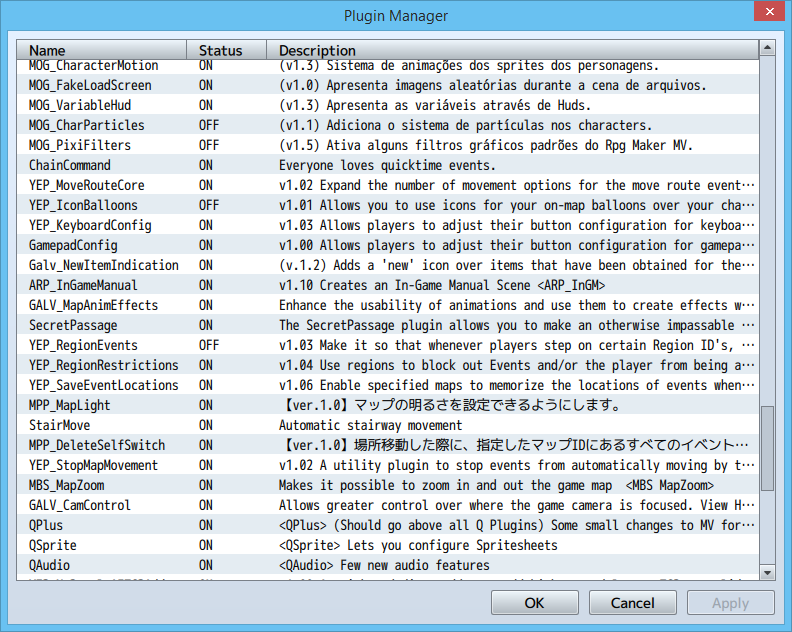792x632 pixels.
Task: Select the YEP_IconBalloons plugin
Action: coord(387,205)
